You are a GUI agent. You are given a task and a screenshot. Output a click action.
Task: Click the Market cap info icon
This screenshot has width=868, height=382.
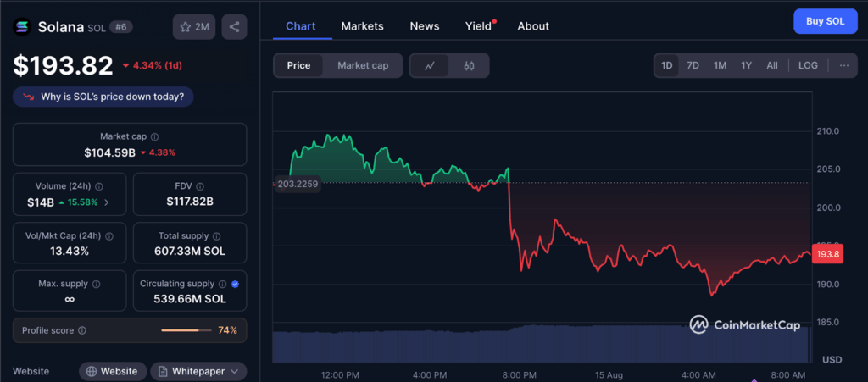154,136
